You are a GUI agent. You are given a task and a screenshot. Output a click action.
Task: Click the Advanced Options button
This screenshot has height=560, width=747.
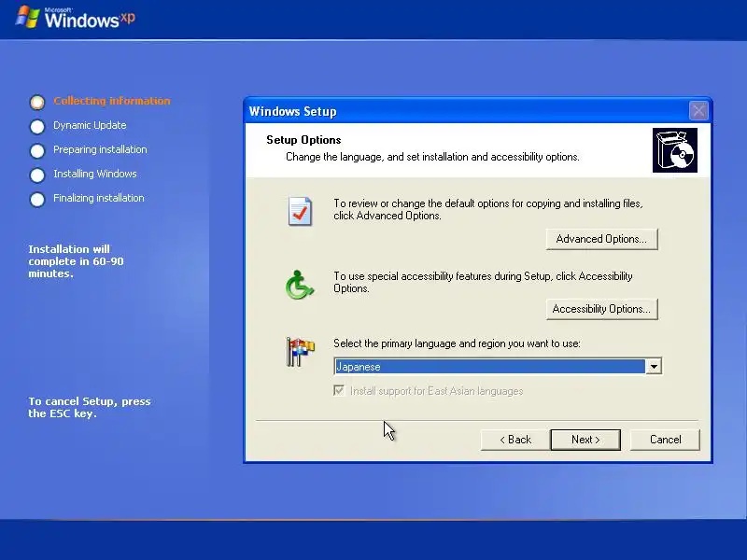point(601,239)
